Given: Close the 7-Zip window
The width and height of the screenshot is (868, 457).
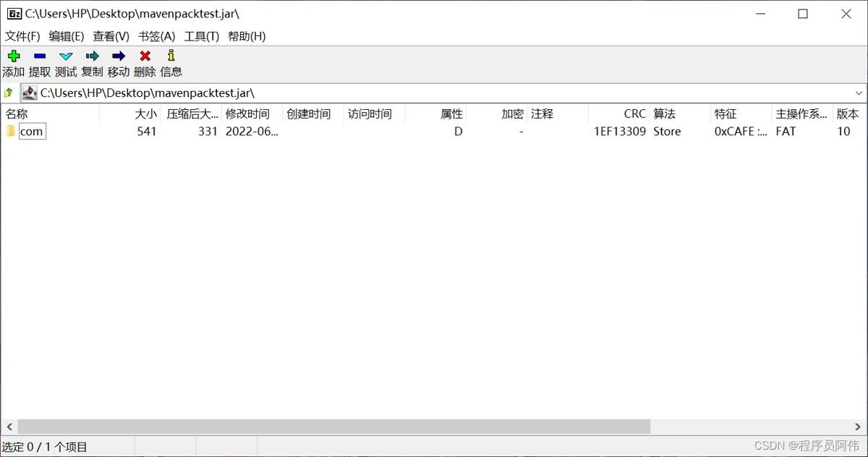Looking at the screenshot, I should tap(846, 14).
